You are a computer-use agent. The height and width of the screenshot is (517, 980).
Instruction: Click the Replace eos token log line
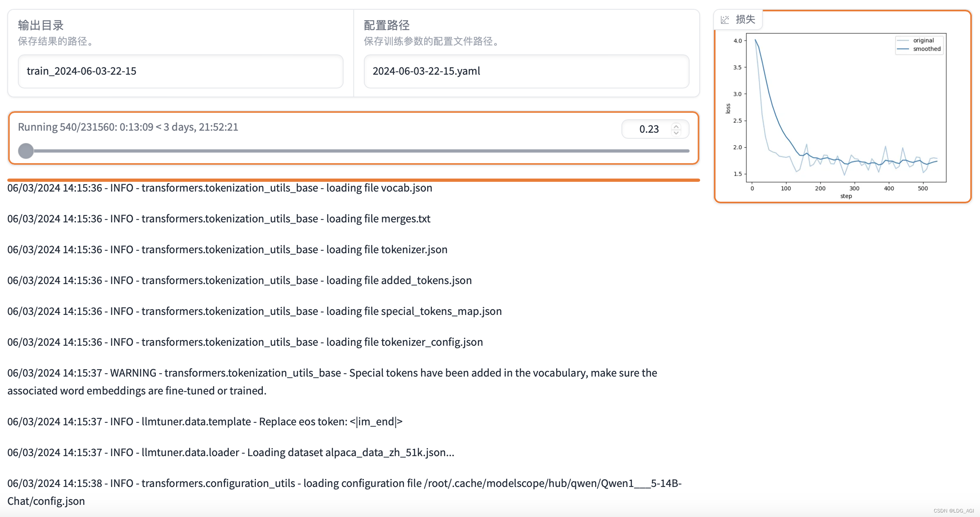[x=204, y=422]
